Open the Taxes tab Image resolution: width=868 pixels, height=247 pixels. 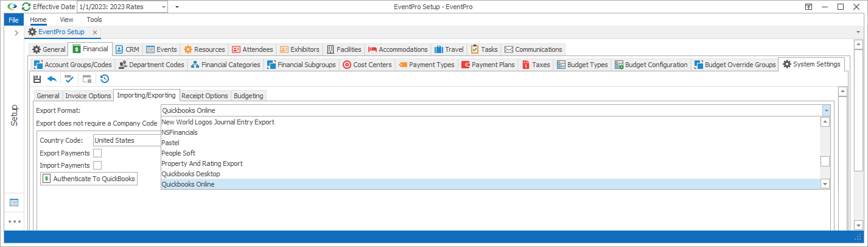coord(536,65)
